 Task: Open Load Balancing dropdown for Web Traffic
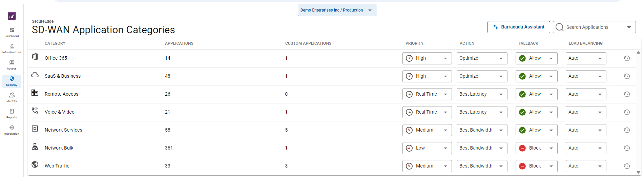click(x=586, y=166)
